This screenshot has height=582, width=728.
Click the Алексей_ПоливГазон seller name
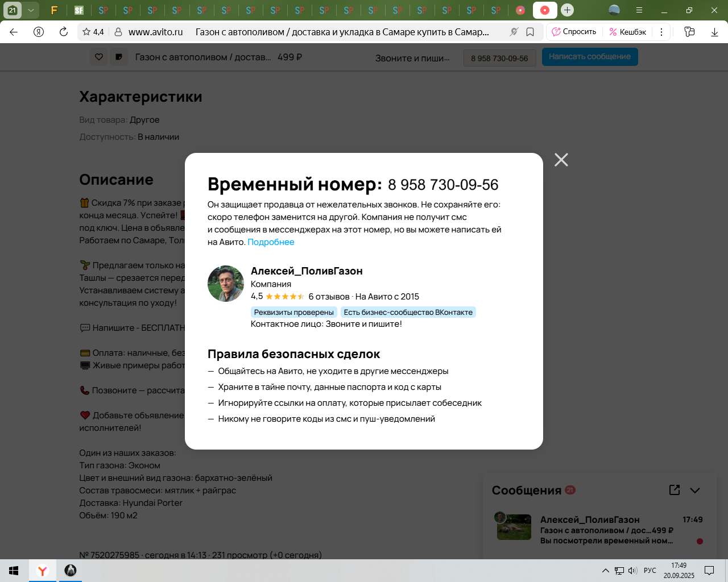307,271
